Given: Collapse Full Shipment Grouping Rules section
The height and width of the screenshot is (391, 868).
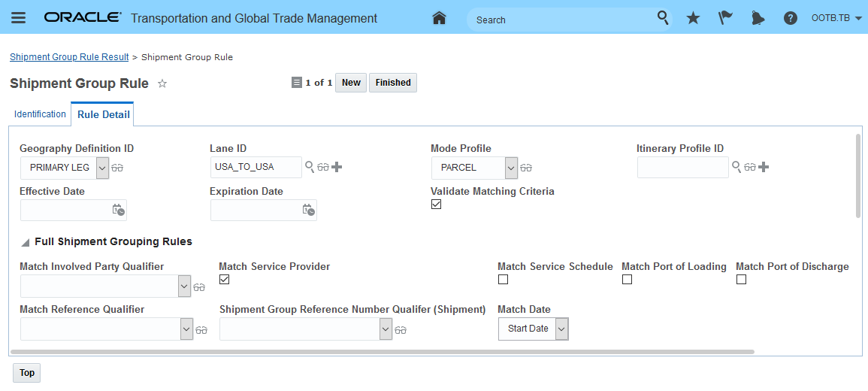Looking at the screenshot, I should pos(26,242).
